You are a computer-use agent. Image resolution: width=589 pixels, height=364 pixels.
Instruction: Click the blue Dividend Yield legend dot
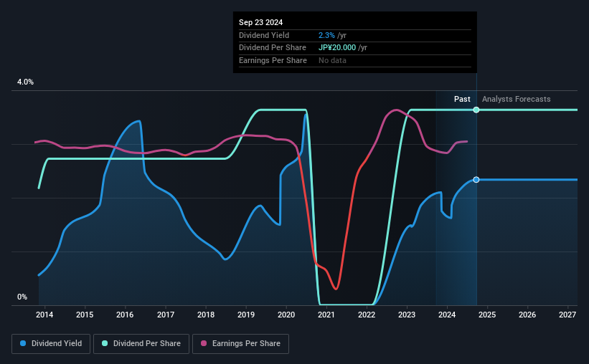pyautogui.click(x=23, y=343)
